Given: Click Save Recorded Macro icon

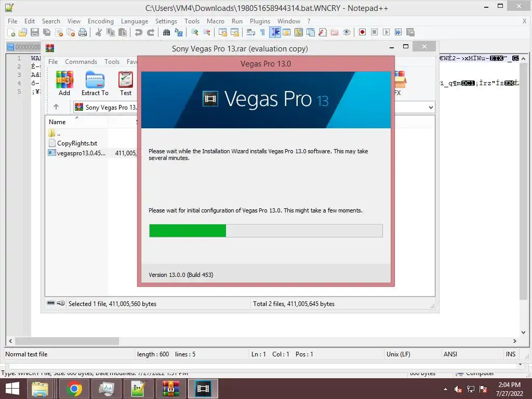Looking at the screenshot, I should coord(410,32).
